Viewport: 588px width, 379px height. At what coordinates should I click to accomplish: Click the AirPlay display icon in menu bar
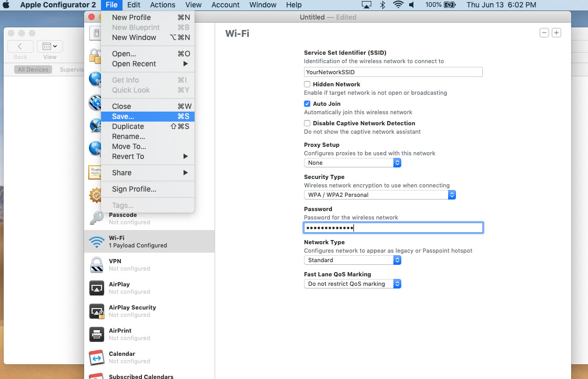tap(367, 5)
